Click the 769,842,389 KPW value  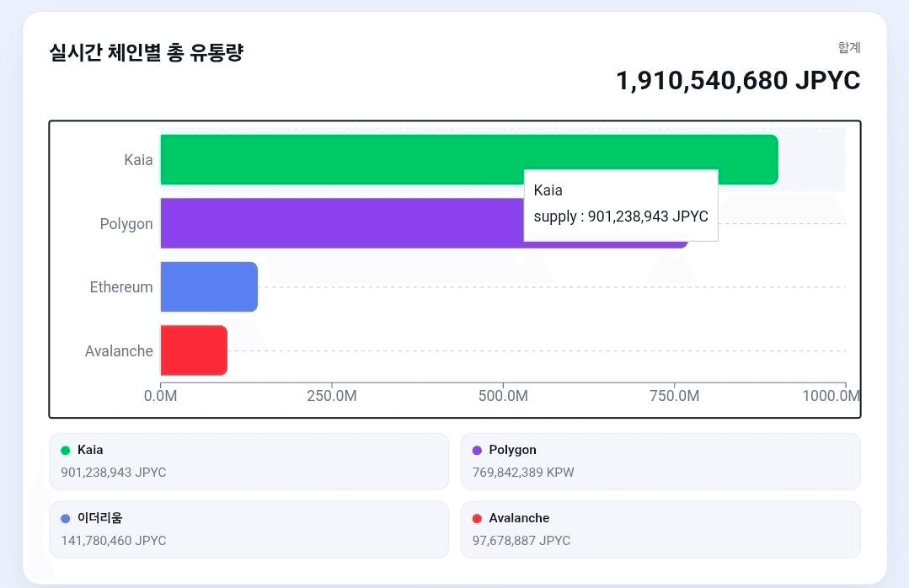click(523, 472)
